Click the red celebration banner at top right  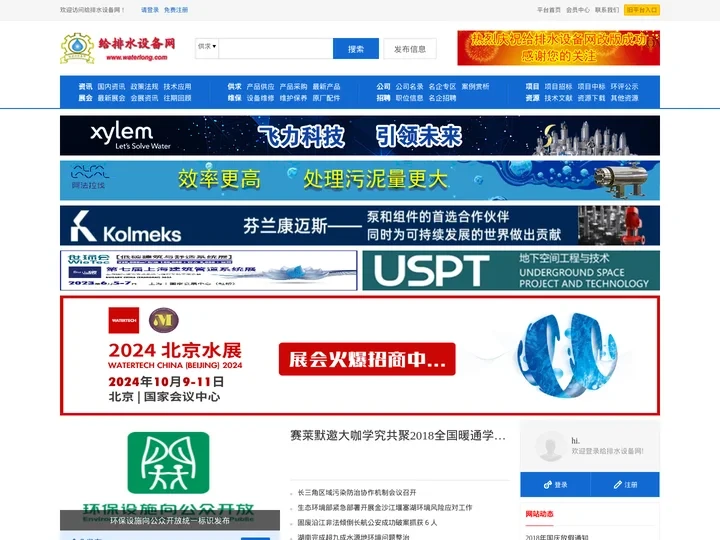click(x=558, y=48)
